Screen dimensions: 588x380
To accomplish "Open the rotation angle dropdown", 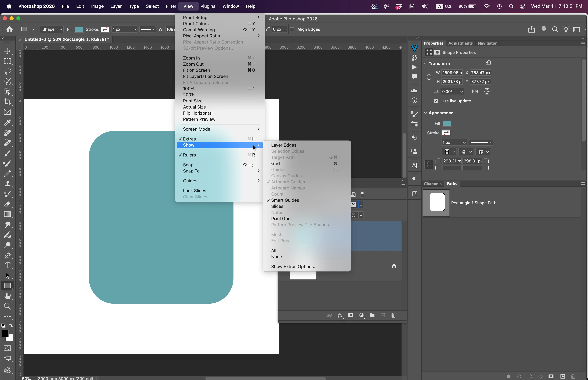I will [x=461, y=92].
